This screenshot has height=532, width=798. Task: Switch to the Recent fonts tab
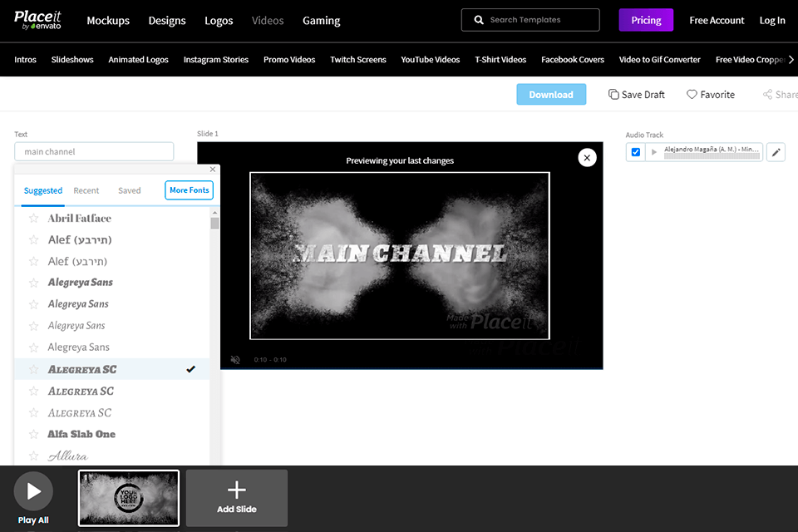coord(86,190)
